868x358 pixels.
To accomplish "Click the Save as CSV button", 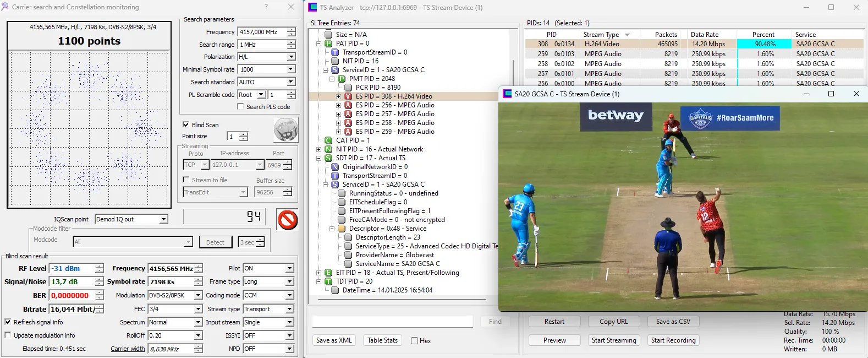I will pos(673,322).
